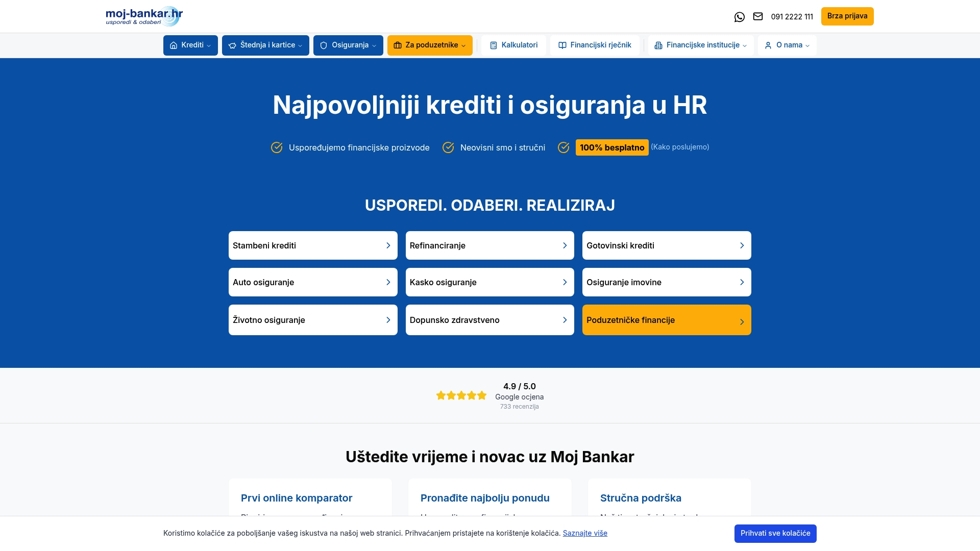Open the email envelope icon
The height and width of the screenshot is (551, 980).
pyautogui.click(x=758, y=16)
